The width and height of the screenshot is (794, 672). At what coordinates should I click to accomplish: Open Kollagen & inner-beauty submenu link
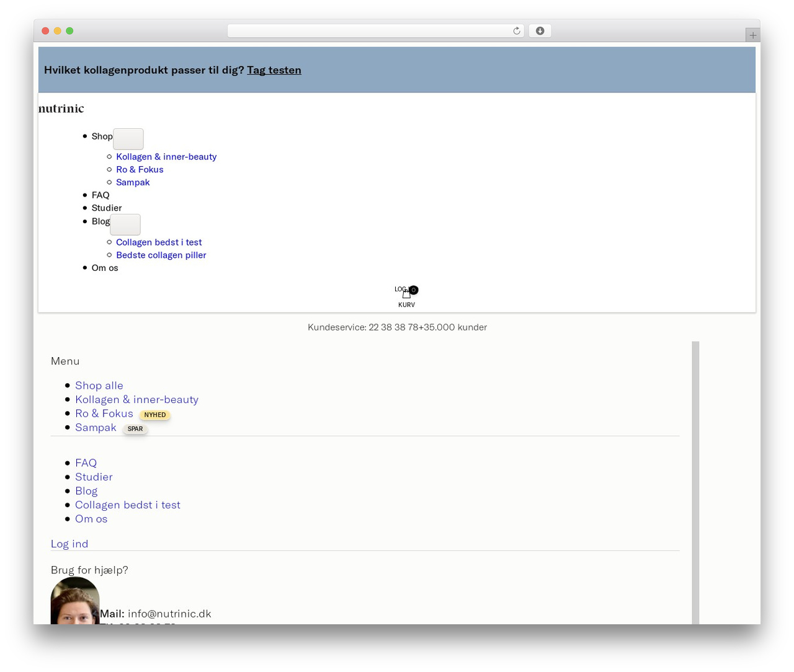[166, 157]
